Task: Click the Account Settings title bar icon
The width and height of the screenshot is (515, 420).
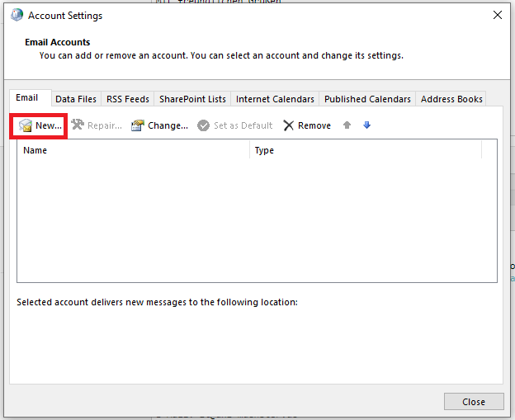Action: coord(17,15)
